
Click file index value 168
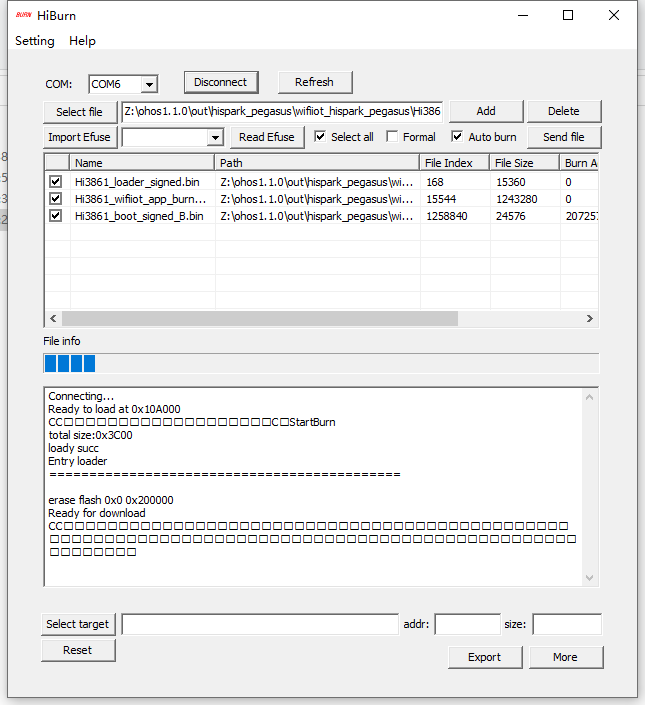[435, 182]
